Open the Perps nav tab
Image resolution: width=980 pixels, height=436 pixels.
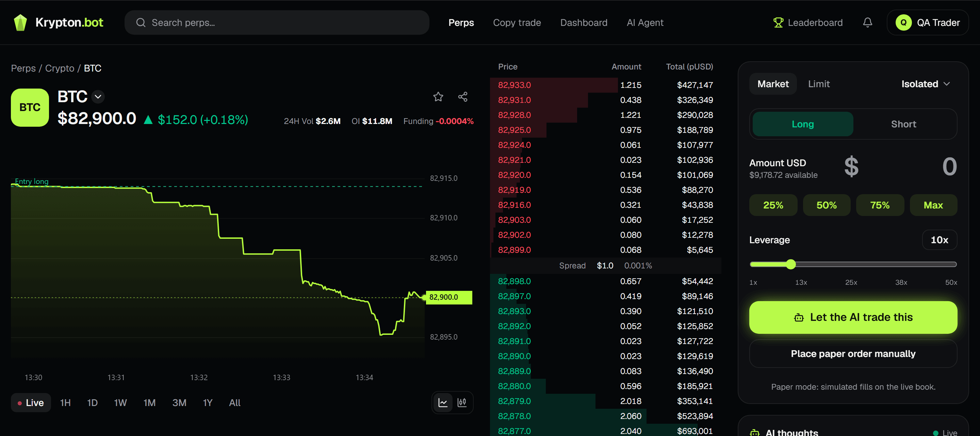click(461, 23)
